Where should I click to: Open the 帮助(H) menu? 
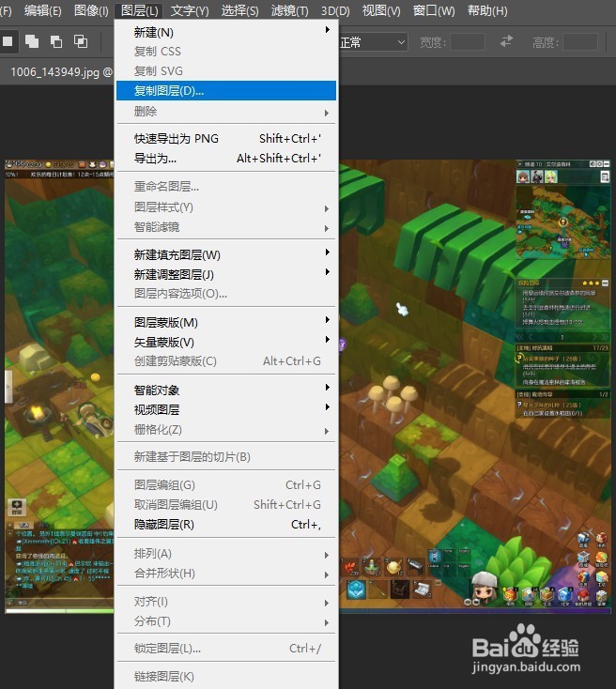(487, 10)
